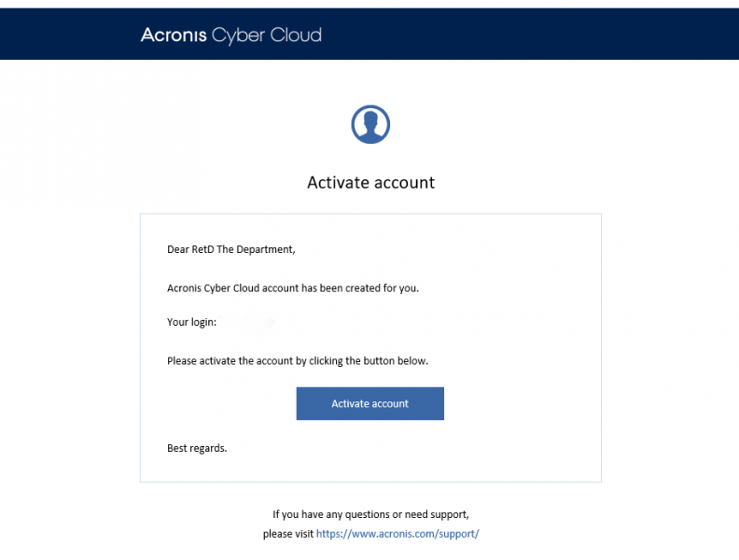
Task: Click the Cyber Cloud part of the logo
Action: coord(267,35)
